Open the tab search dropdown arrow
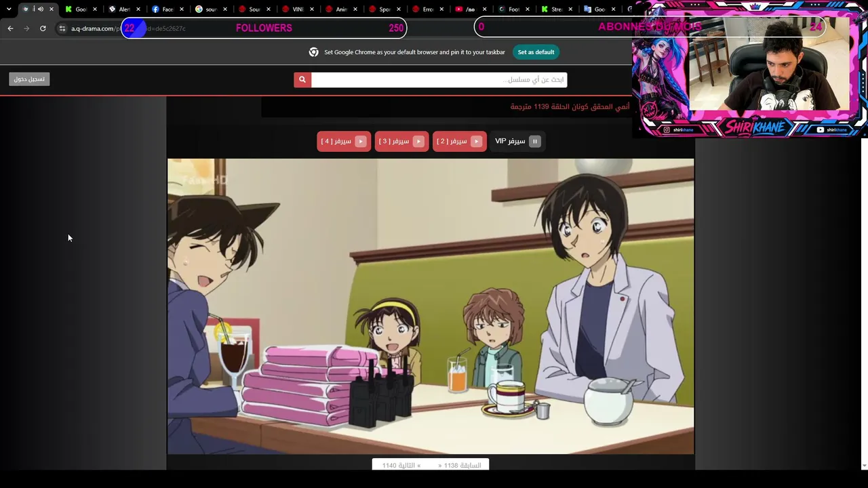The width and height of the screenshot is (868, 488). click(9, 9)
